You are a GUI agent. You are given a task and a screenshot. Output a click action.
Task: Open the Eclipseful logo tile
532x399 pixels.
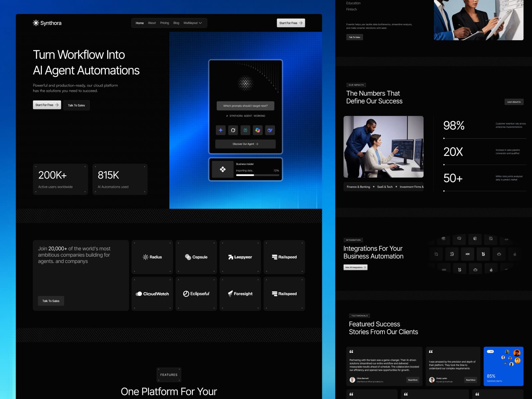(196, 294)
